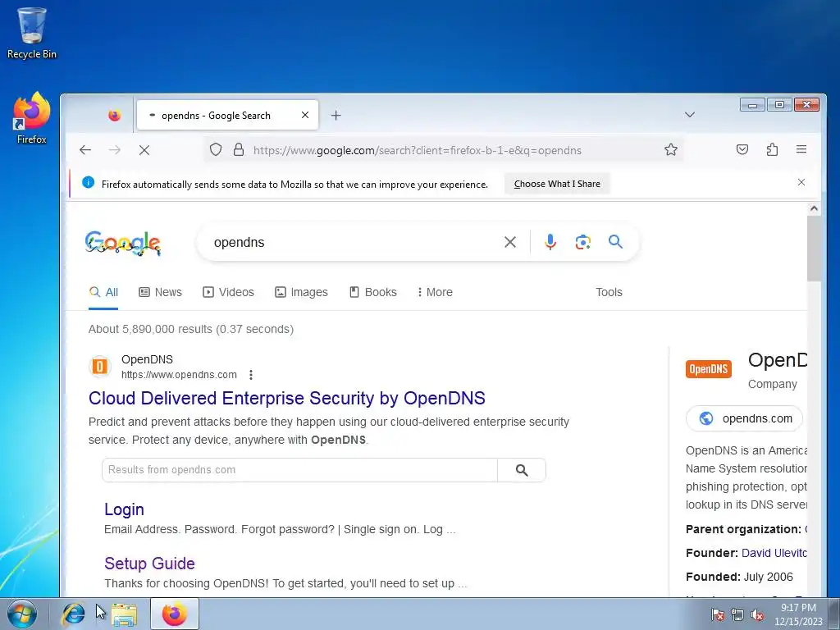This screenshot has height=630, width=840.
Task: Switch to opendns - Google Search tab
Action: pyautogui.click(x=228, y=115)
